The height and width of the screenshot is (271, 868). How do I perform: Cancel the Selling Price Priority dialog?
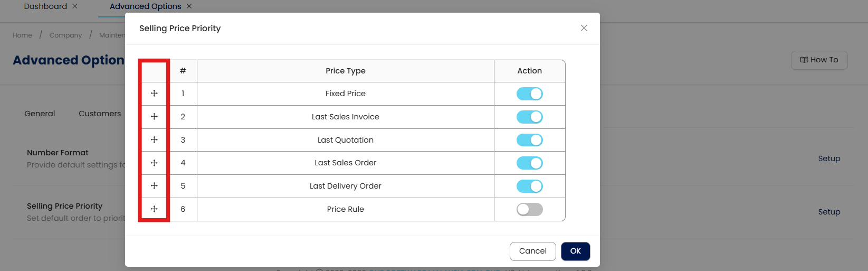532,251
